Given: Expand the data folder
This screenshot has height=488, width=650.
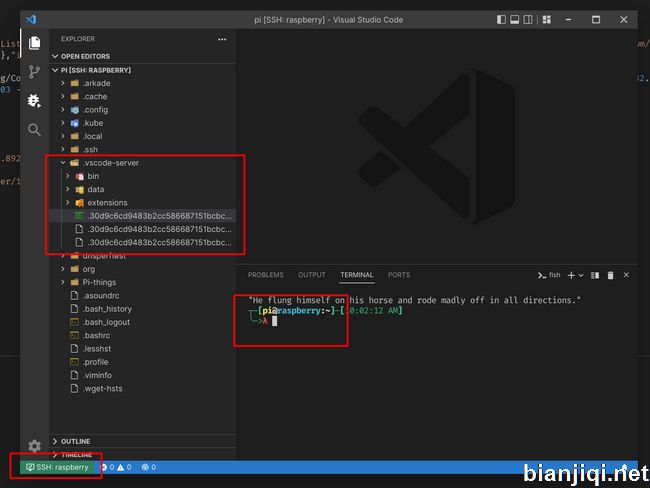Looking at the screenshot, I should point(143,189).
